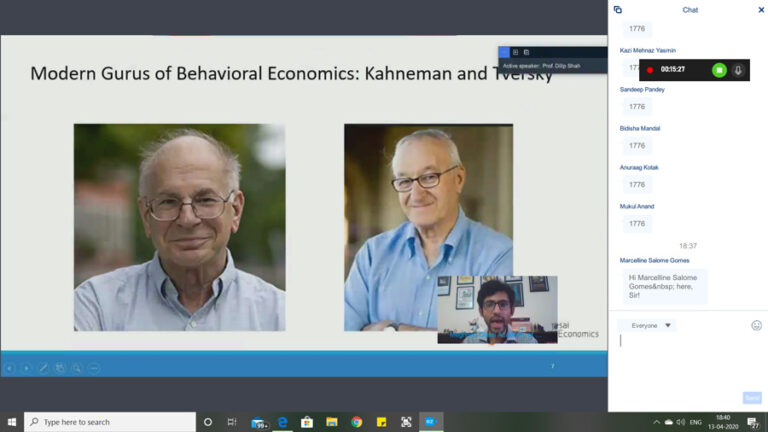Stop the screen recording with green button
Viewport: 768px width, 432px height.
(x=719, y=70)
